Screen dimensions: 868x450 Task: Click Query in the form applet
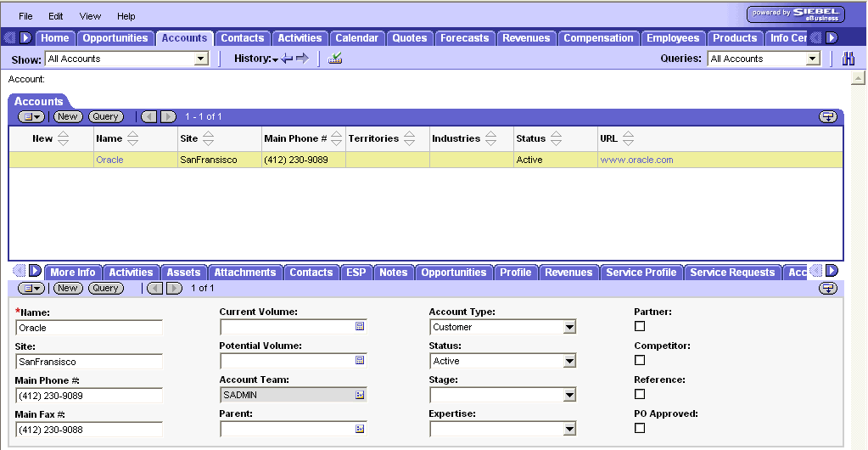[106, 288]
